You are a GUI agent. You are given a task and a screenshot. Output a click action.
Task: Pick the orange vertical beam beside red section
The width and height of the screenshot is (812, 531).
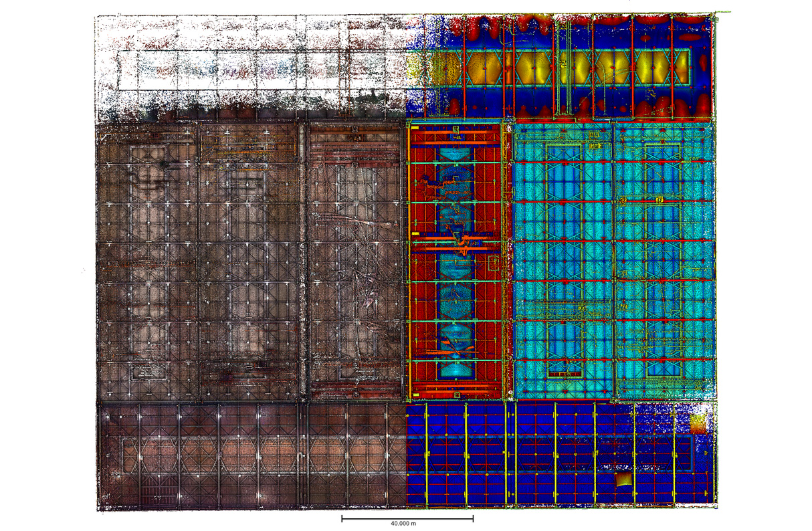point(409,261)
